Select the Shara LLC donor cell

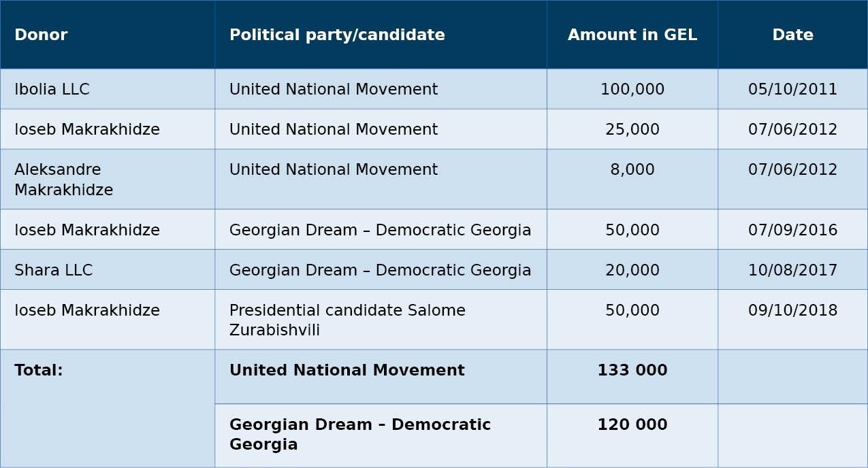click(x=108, y=270)
